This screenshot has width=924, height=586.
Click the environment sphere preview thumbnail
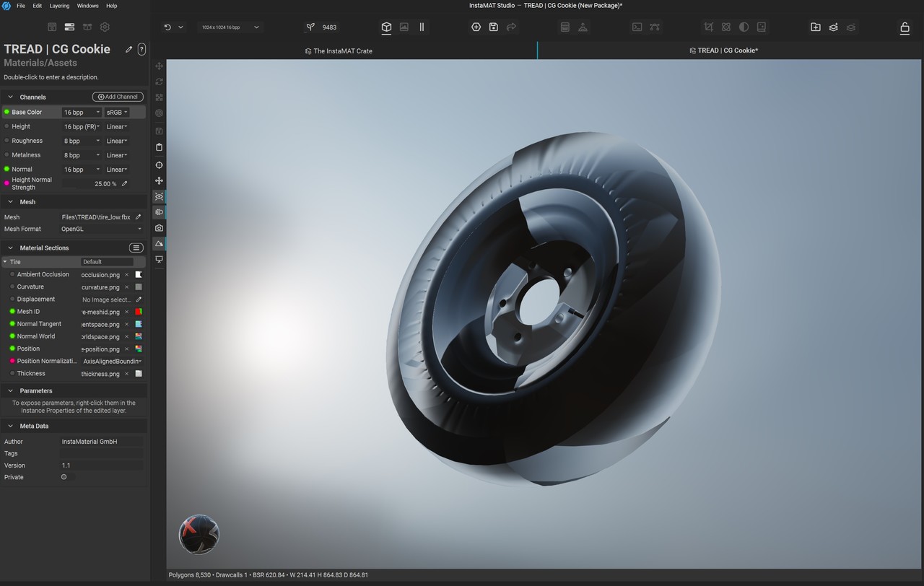[x=199, y=535]
